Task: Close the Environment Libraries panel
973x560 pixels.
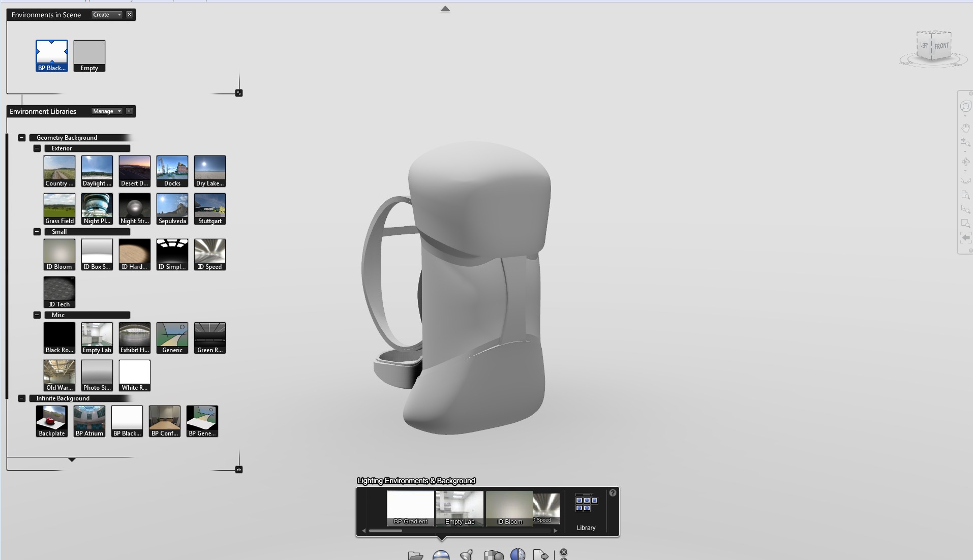Action: pos(130,111)
